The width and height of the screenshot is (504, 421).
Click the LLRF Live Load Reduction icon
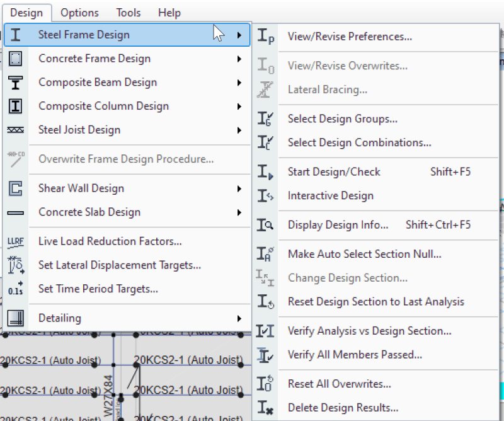pos(15,242)
